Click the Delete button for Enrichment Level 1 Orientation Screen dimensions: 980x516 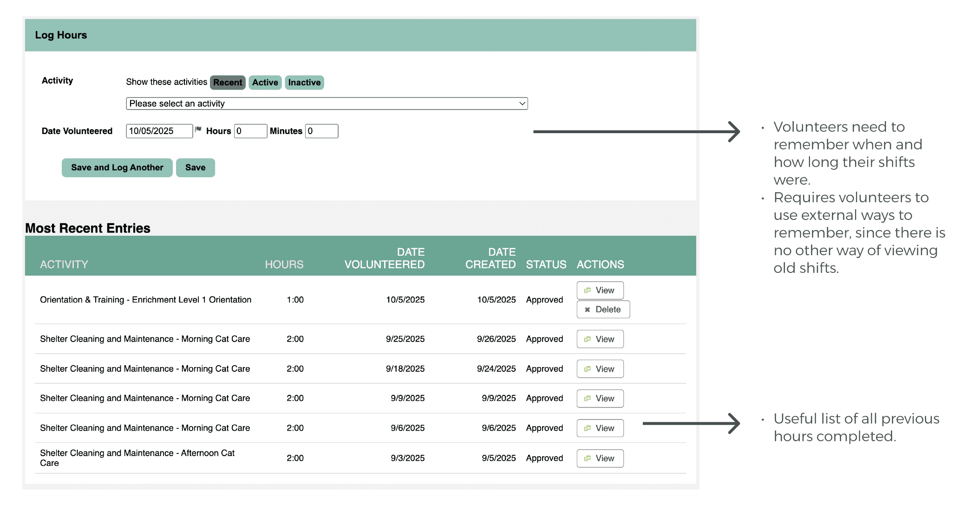pyautogui.click(x=603, y=310)
